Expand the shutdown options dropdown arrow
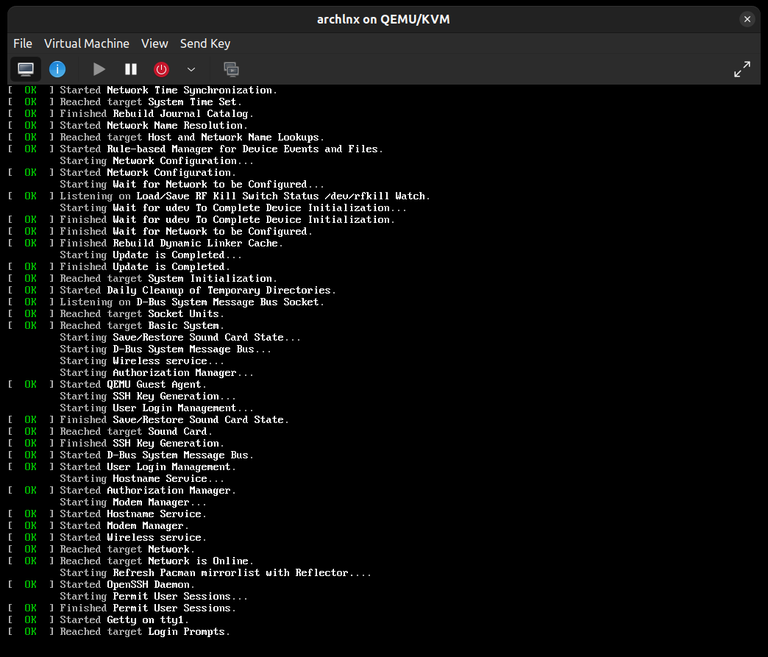 192,70
